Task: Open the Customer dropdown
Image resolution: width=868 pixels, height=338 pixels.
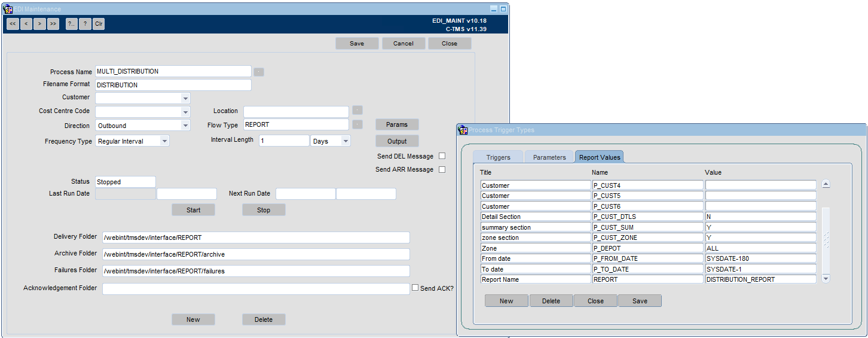Action: 185,98
